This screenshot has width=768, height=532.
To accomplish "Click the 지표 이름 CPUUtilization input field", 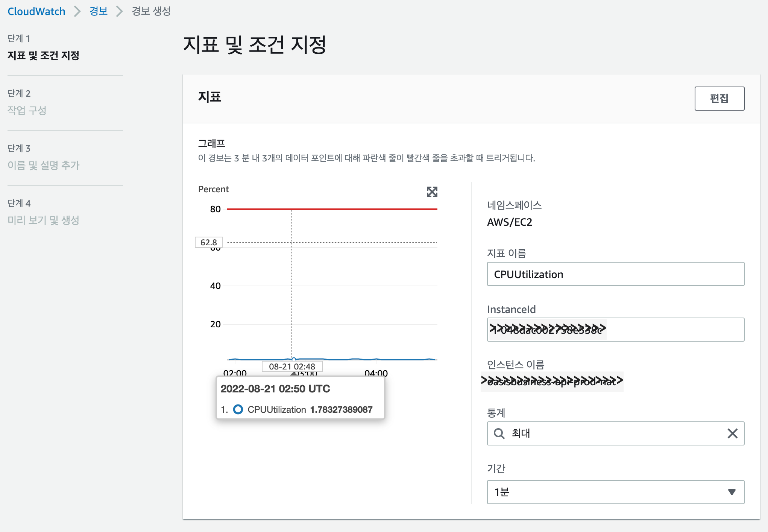I will pos(615,274).
